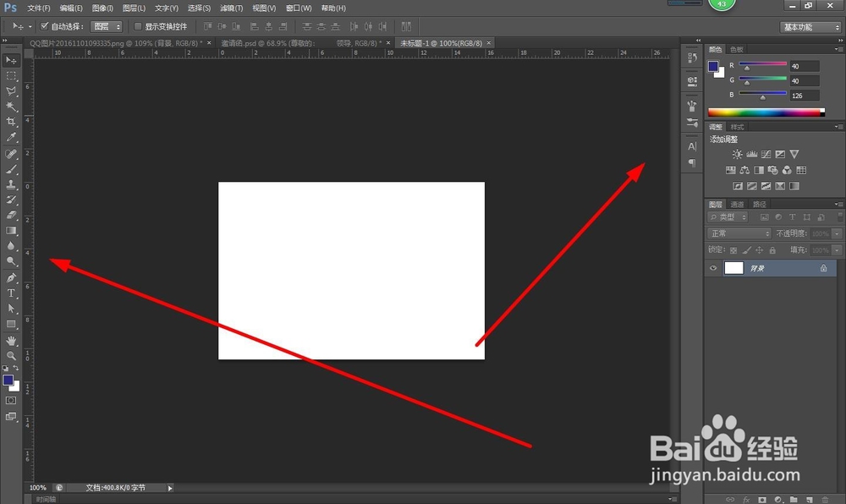846x504 pixels.
Task: Add a Color Balance adjustment
Action: point(744,170)
